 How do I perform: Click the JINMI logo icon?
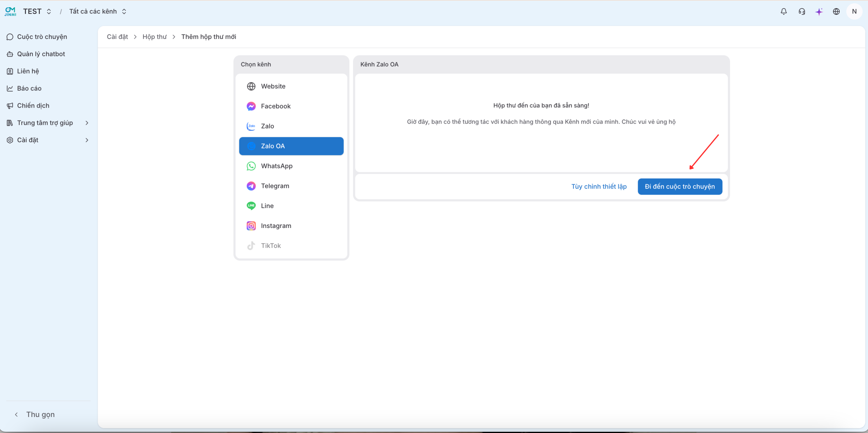[x=11, y=11]
